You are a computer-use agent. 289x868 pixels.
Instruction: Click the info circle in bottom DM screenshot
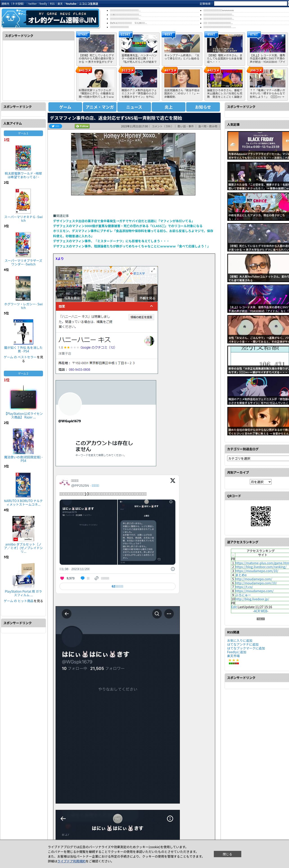(170, 818)
